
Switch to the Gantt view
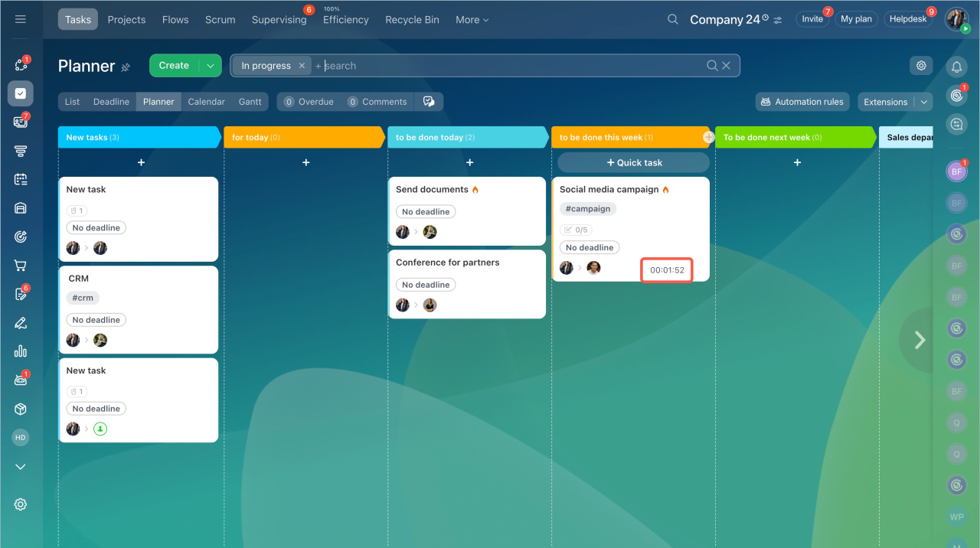tap(250, 102)
